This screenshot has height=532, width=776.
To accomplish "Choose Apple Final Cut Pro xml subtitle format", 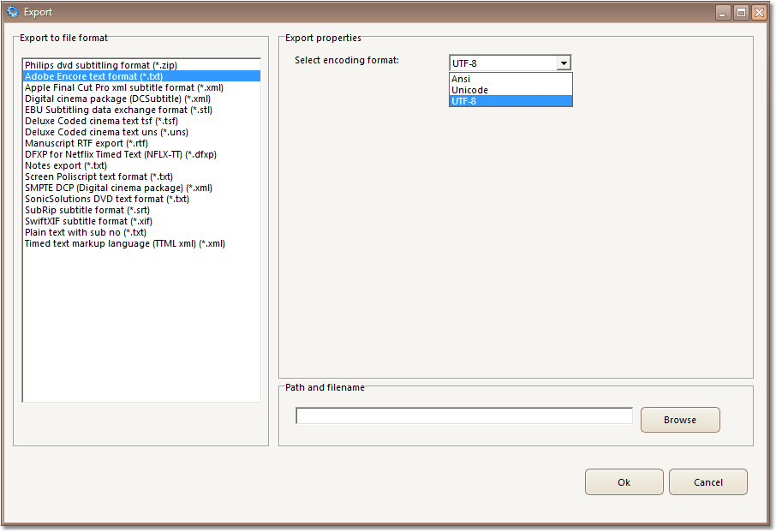I will click(123, 87).
